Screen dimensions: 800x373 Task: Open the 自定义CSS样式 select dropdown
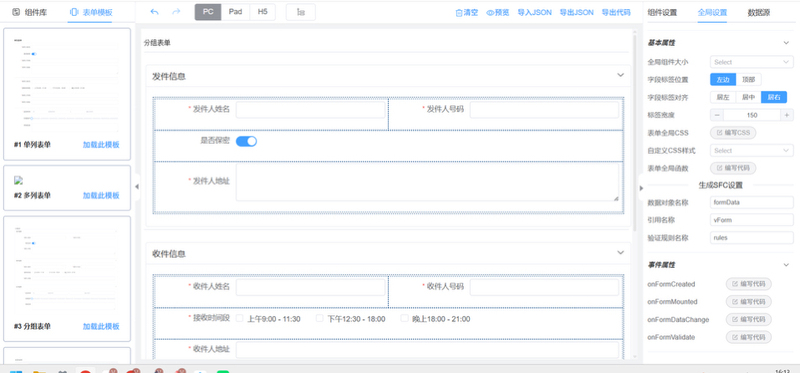752,151
